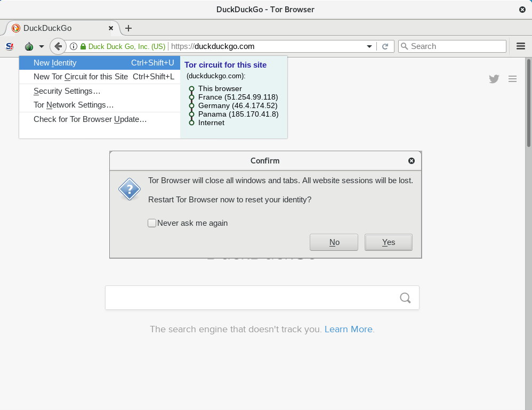532x410 pixels.
Task: Reload the page with the refresh icon
Action: tap(385, 46)
